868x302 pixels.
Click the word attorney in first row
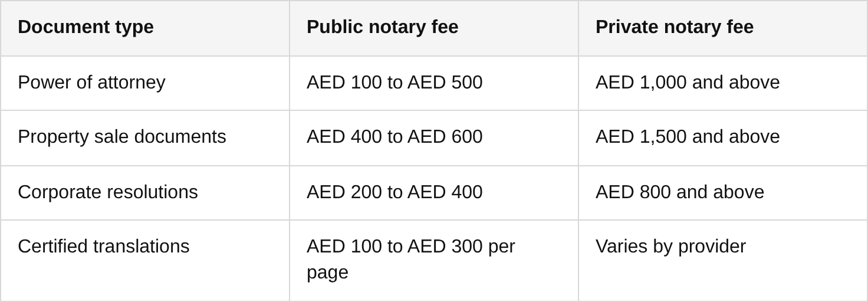pyautogui.click(x=131, y=83)
